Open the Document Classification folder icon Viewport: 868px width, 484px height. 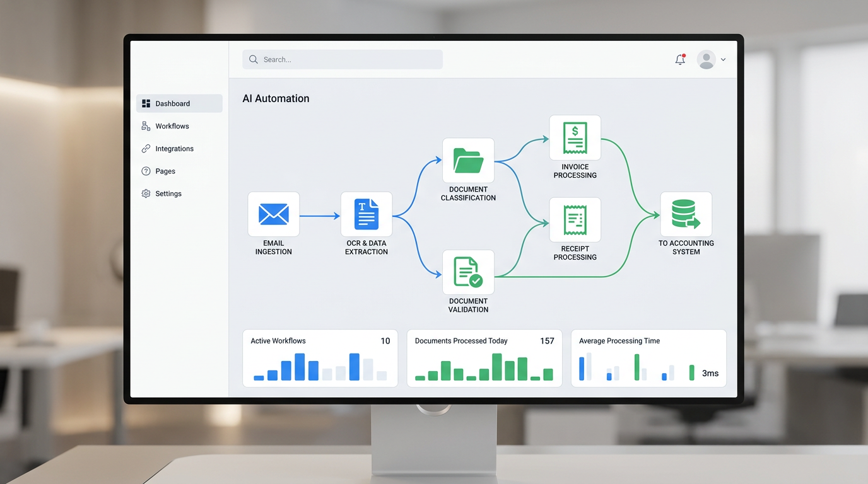click(x=468, y=161)
